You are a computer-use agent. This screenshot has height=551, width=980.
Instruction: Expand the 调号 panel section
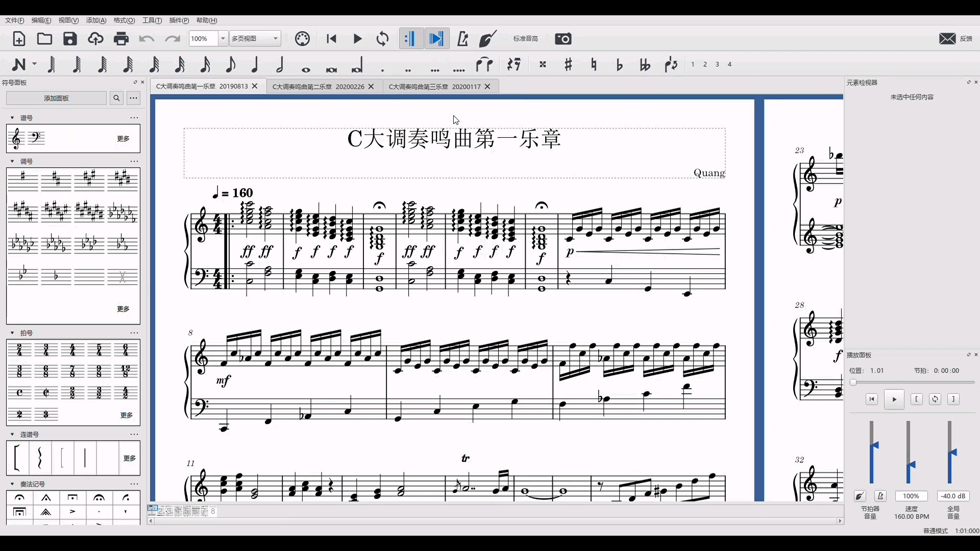pos(13,161)
